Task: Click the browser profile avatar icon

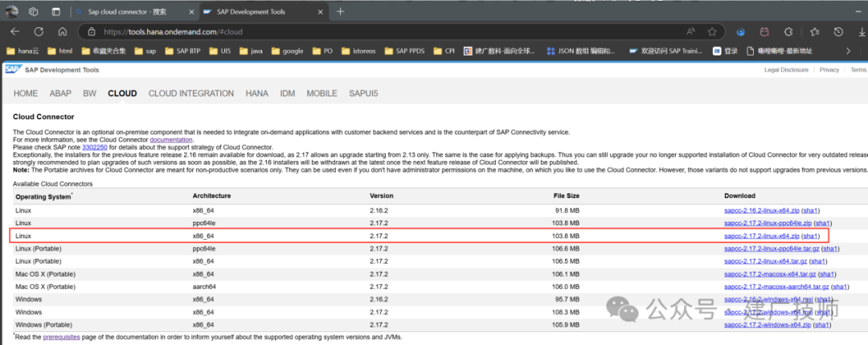Action: pos(12,11)
